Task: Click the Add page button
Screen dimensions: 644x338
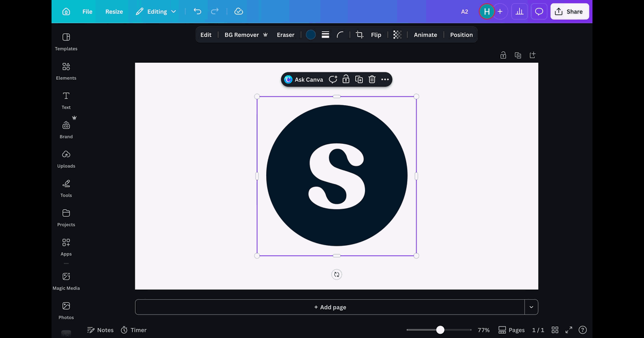Action: [x=330, y=307]
